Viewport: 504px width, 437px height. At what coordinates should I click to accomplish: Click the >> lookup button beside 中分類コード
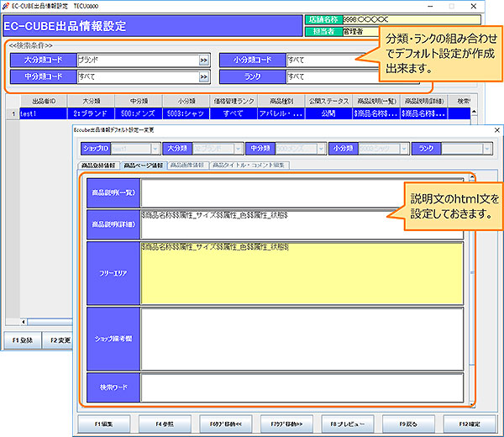click(204, 76)
